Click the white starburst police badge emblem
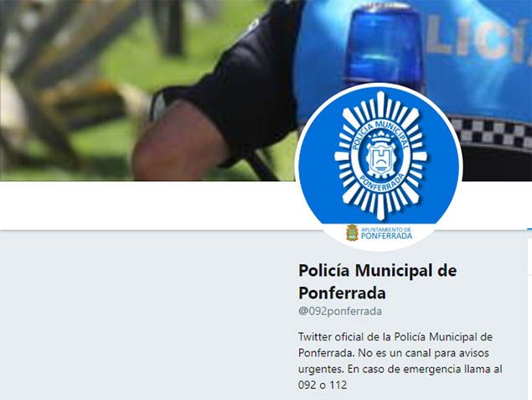 (380, 156)
